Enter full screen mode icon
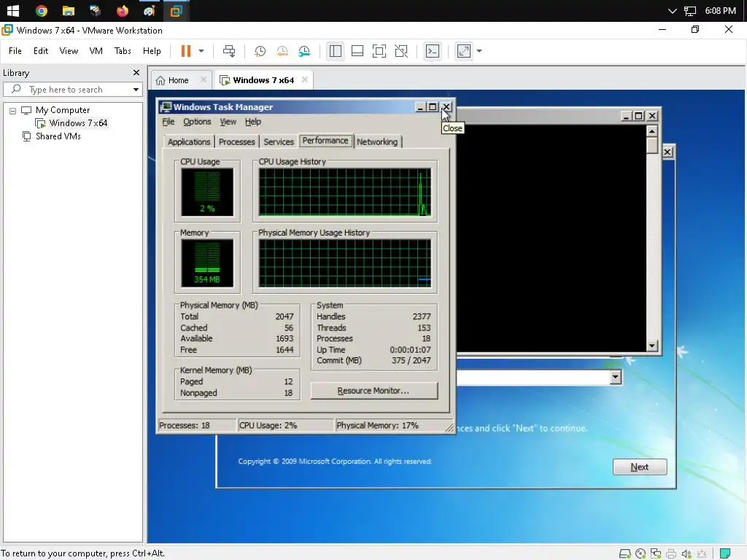Screen dimensions: 747x560 379,51
